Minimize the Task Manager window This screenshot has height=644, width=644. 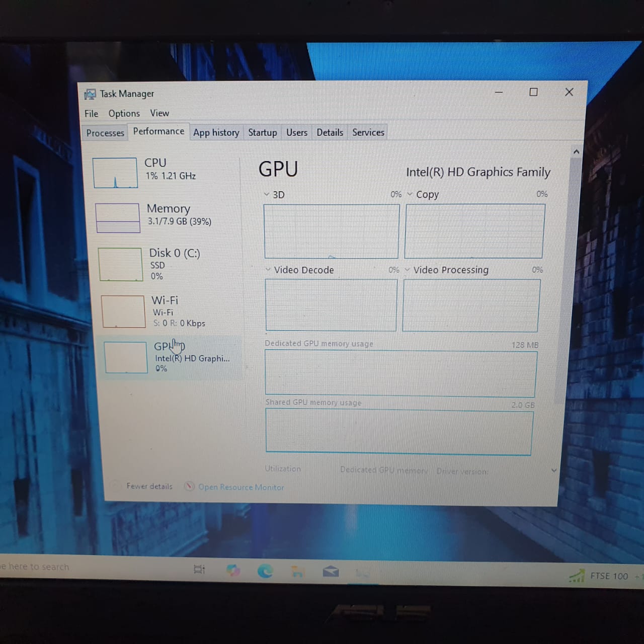pyautogui.click(x=499, y=93)
